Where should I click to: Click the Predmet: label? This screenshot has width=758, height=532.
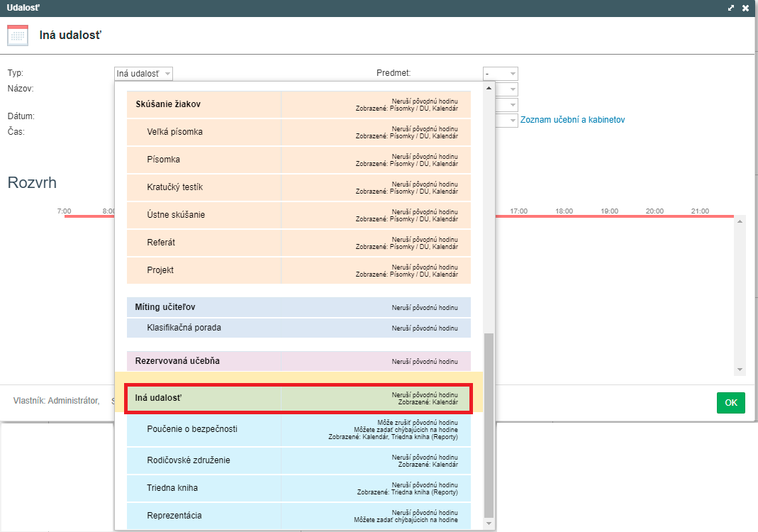click(x=394, y=73)
